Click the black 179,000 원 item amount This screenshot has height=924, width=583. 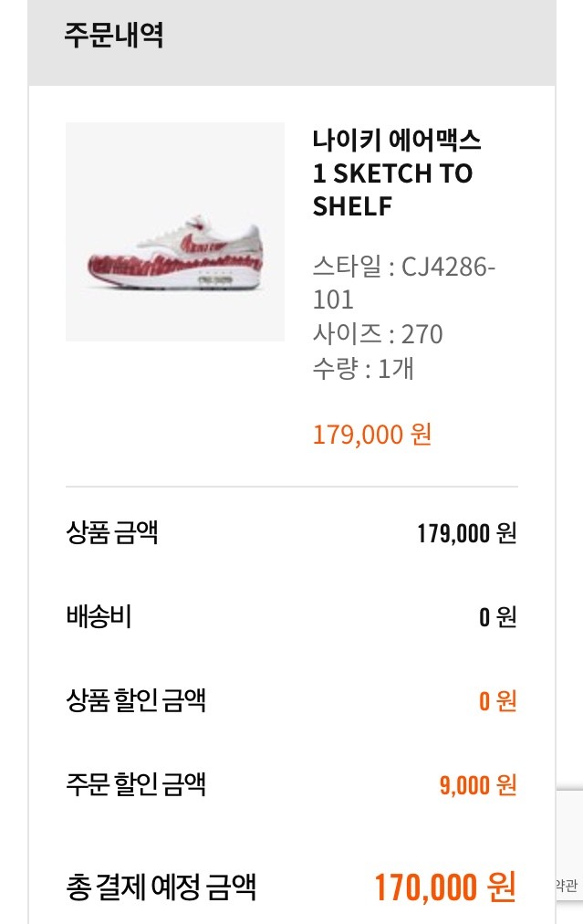click(466, 533)
